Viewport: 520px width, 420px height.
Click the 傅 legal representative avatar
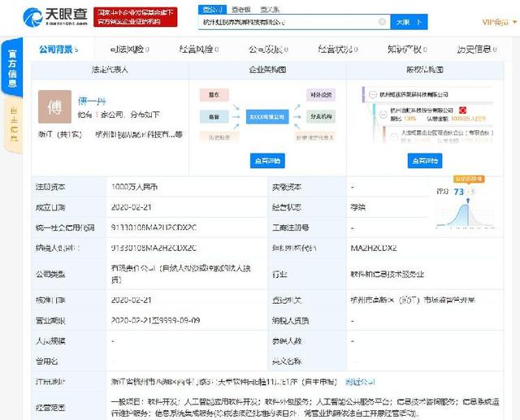[54, 106]
